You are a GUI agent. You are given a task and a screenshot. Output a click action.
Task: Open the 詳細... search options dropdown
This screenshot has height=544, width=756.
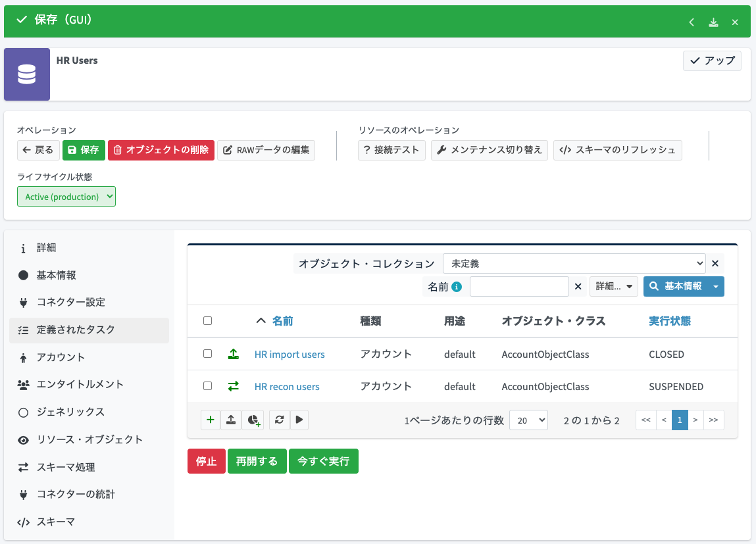tap(614, 287)
